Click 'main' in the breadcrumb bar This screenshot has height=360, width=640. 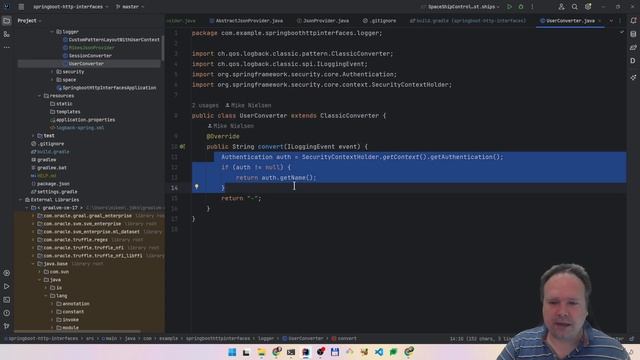click(111, 338)
